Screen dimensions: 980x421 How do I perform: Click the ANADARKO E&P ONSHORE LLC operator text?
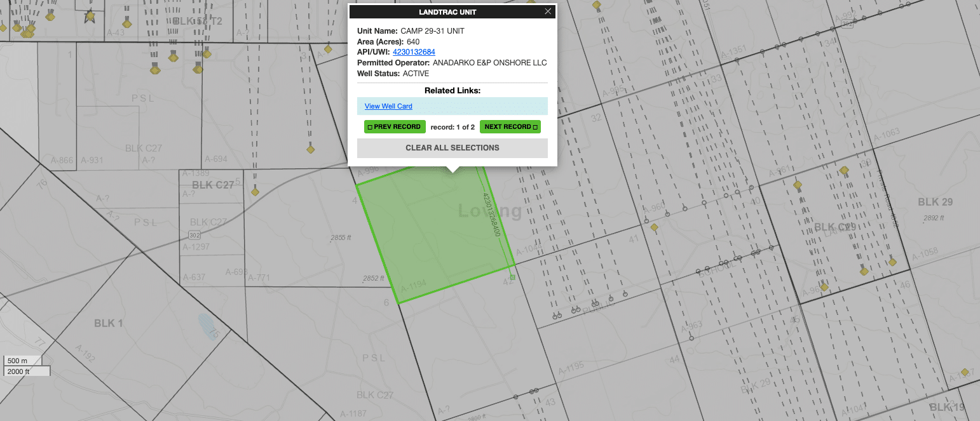[x=489, y=63]
